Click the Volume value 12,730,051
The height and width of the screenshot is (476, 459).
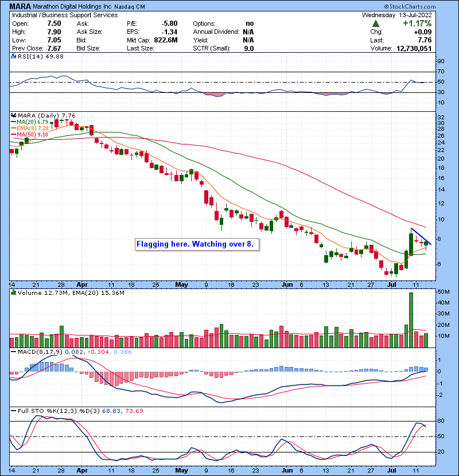tap(414, 49)
